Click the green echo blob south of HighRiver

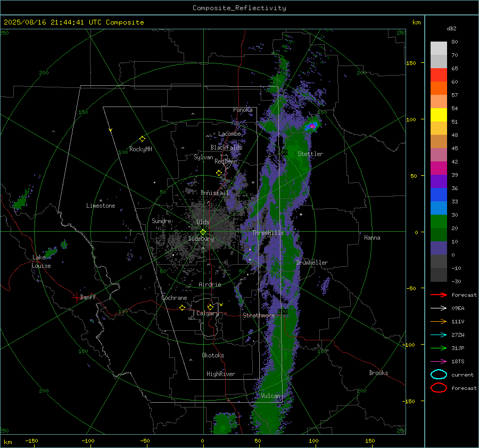[226, 423]
